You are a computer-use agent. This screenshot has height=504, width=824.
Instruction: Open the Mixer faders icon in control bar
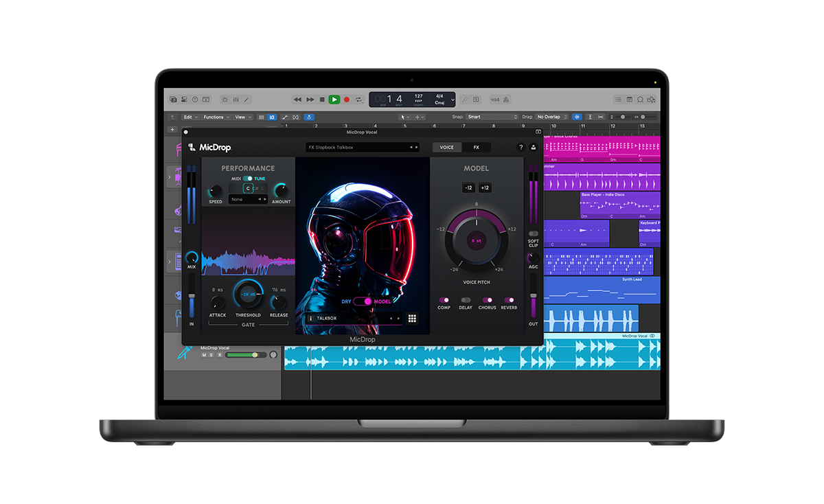pos(236,100)
